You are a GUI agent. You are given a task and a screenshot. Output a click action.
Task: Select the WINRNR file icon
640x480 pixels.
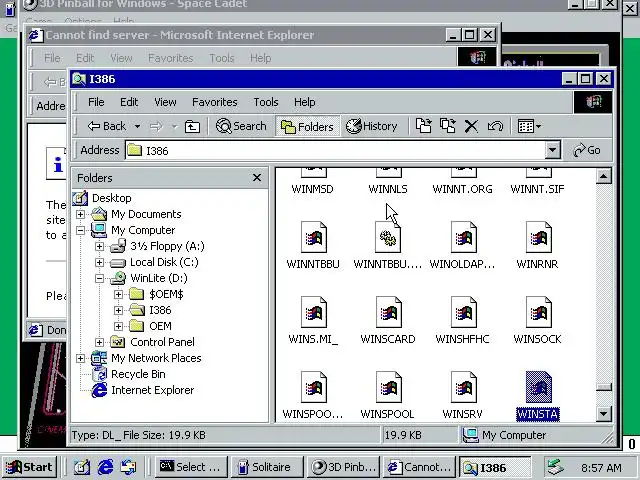[538, 238]
